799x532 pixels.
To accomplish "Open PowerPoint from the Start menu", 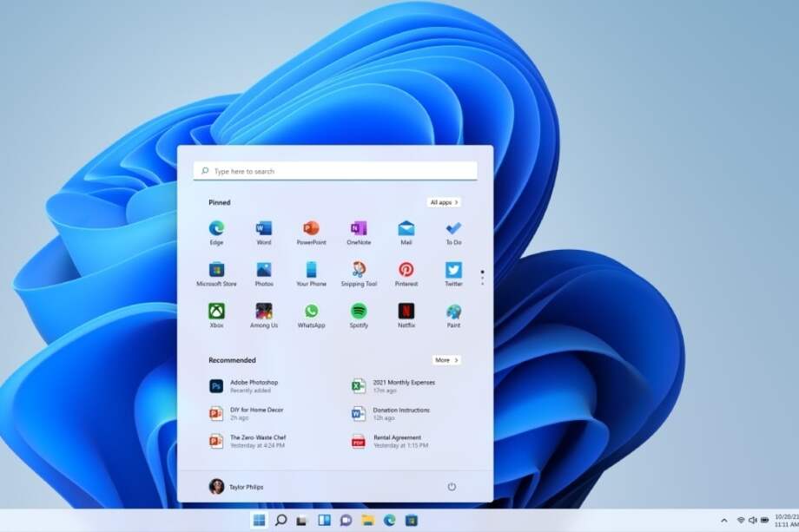I will (311, 227).
